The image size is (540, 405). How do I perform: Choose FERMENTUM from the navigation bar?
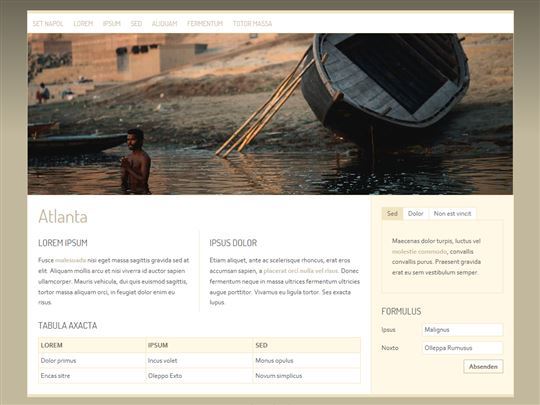coord(205,24)
